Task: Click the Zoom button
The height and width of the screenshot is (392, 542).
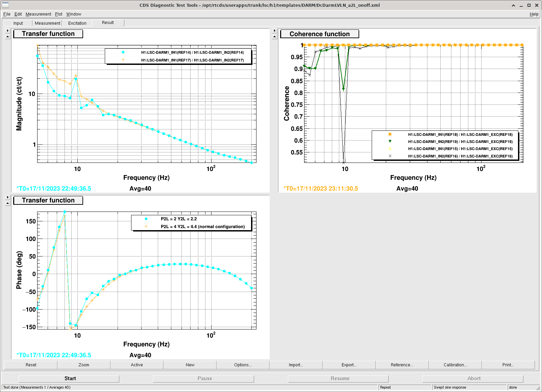Action: click(x=84, y=365)
